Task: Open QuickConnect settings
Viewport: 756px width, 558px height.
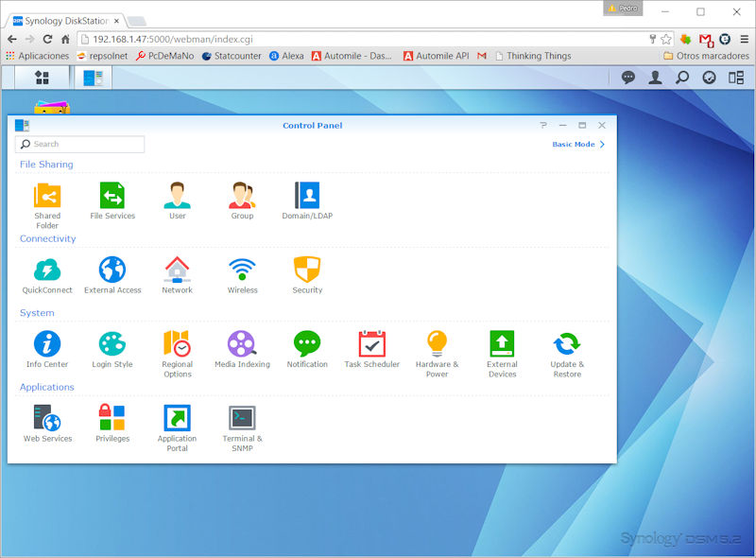Action: [x=47, y=275]
